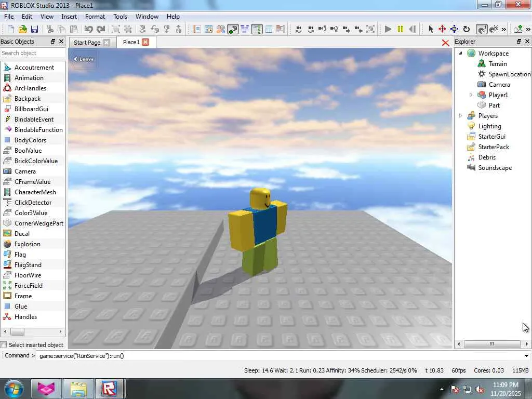Choose Decal in Basic Objects list

22,234
